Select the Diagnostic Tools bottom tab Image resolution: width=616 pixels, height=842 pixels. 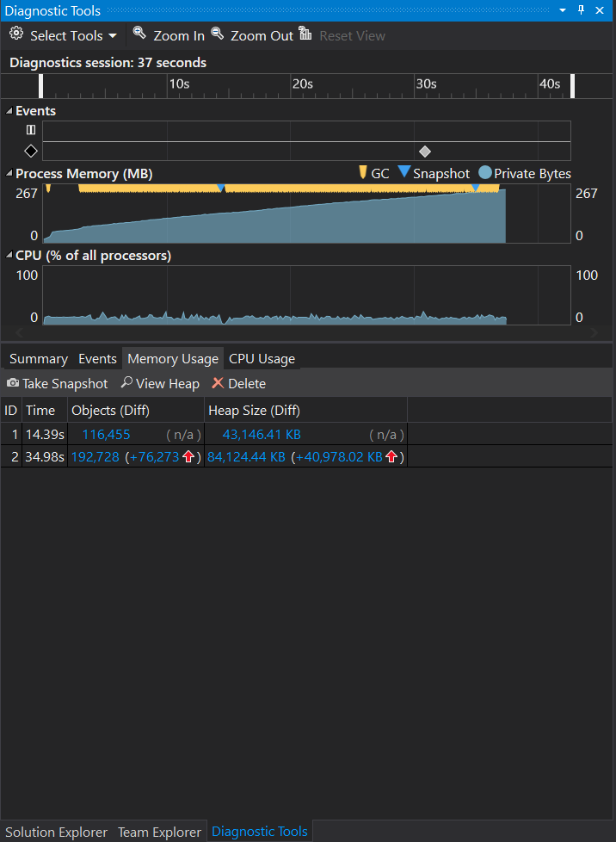[x=260, y=832]
